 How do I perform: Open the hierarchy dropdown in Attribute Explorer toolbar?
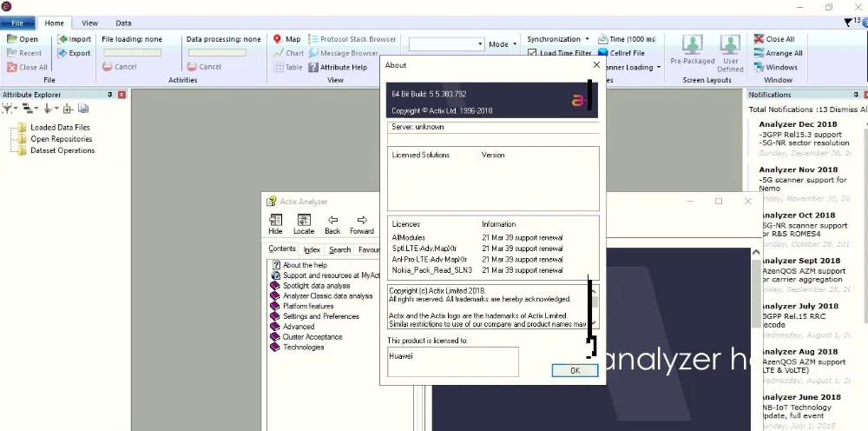pos(30,109)
